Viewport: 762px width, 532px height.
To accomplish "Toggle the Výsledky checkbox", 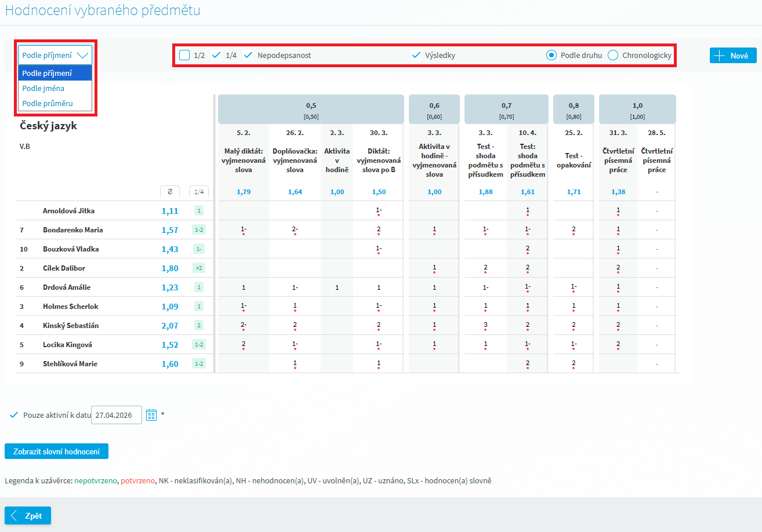I will pos(416,56).
